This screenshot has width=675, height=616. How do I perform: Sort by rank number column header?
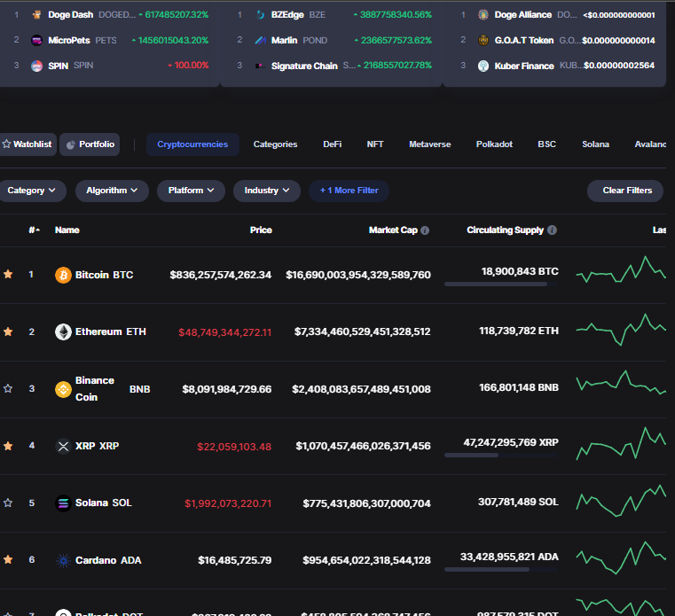tap(34, 230)
